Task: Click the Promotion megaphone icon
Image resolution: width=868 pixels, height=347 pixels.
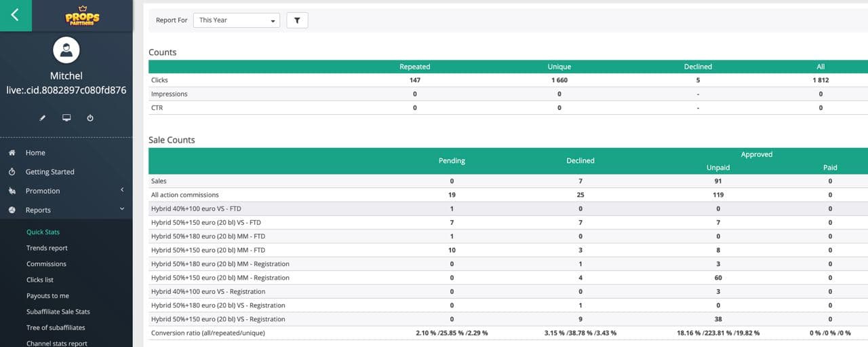Action: pos(12,191)
